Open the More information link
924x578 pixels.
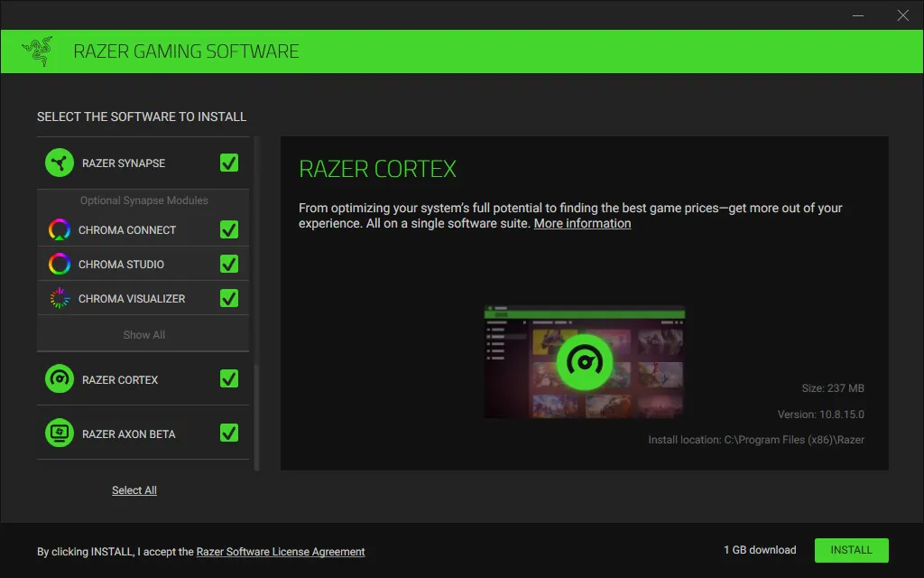582,224
